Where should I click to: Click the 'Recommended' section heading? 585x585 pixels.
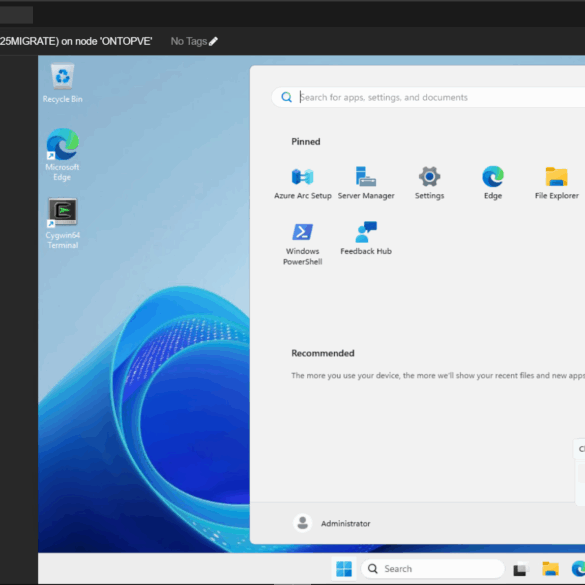pyautogui.click(x=323, y=353)
